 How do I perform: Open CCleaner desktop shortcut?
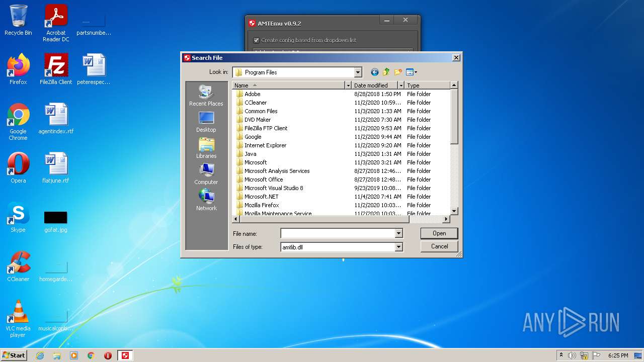click(18, 266)
